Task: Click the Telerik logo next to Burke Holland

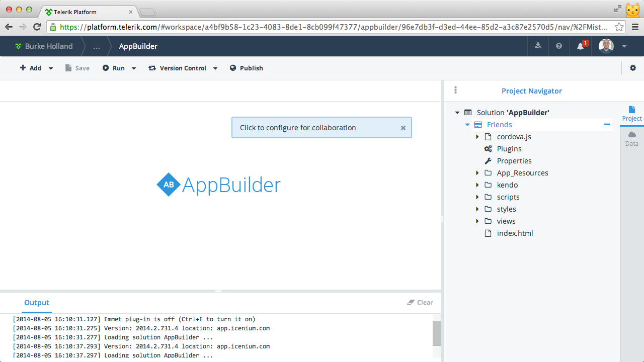Action: (19, 46)
